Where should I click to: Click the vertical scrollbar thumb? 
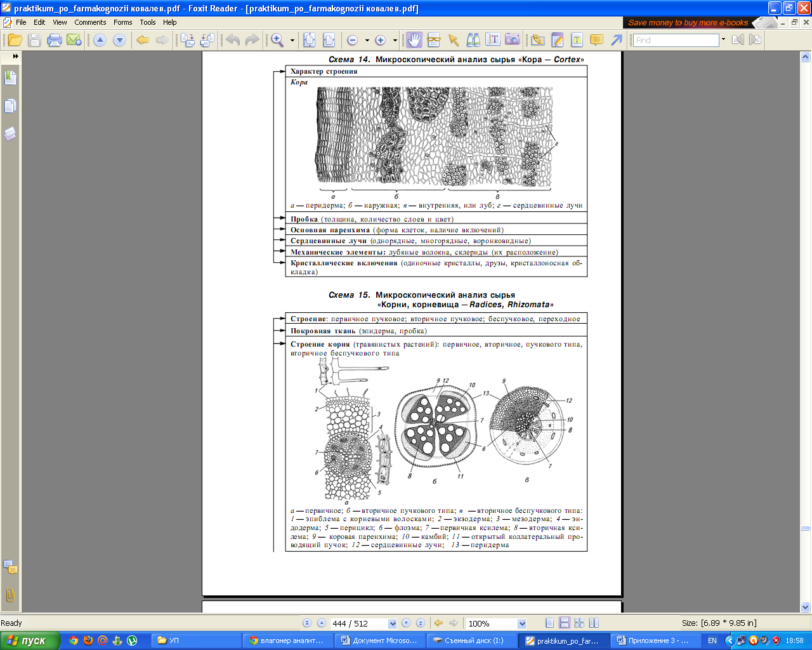[x=806, y=528]
